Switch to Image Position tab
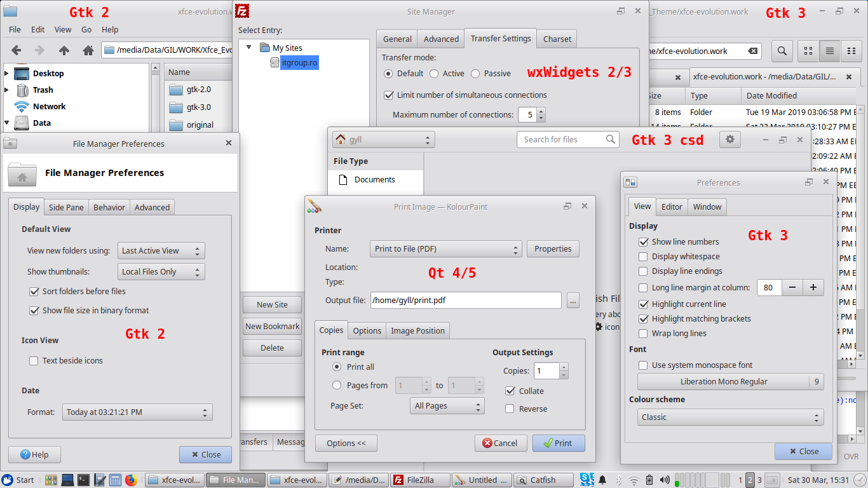Screen dimensions: 868x488 [x=417, y=331]
